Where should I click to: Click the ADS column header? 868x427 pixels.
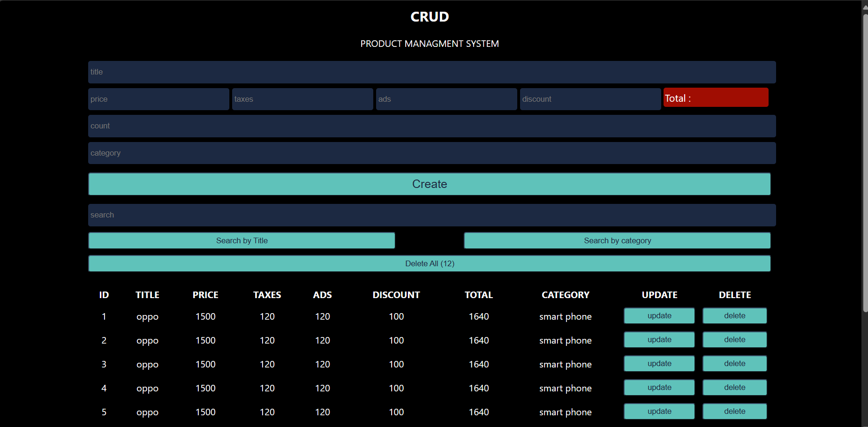point(323,295)
